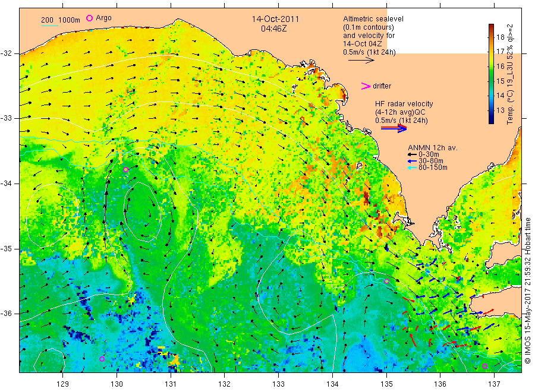Click the longitude 135 axis label

coord(386,384)
